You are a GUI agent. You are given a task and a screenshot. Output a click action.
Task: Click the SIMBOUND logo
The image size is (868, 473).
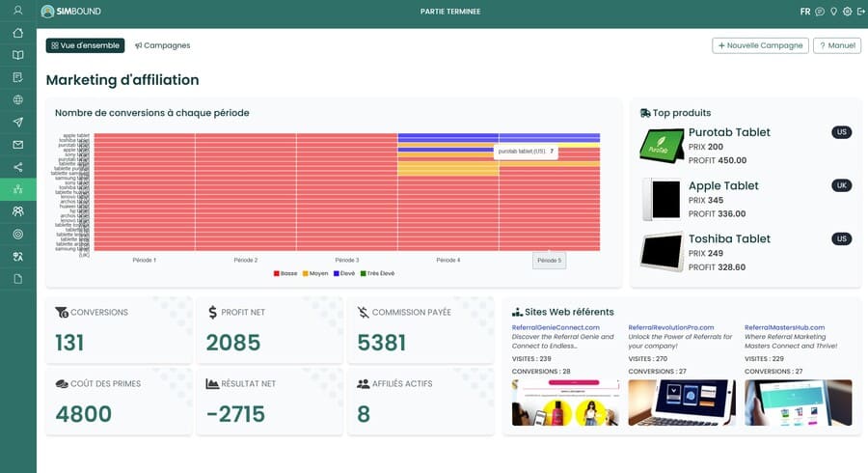click(70, 11)
